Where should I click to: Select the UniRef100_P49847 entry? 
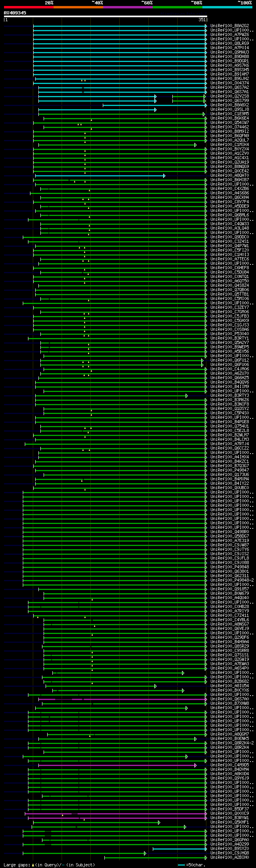[230, 470]
